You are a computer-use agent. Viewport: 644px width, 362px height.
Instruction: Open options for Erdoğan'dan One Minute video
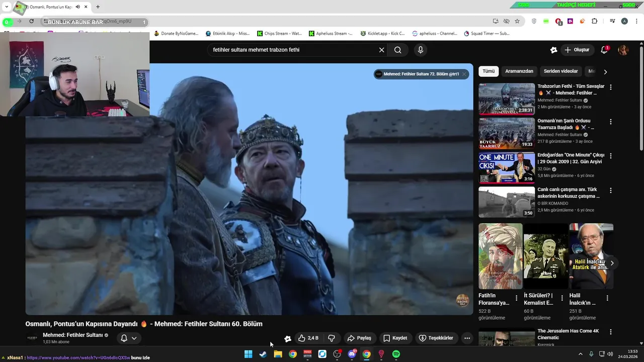[x=611, y=156]
